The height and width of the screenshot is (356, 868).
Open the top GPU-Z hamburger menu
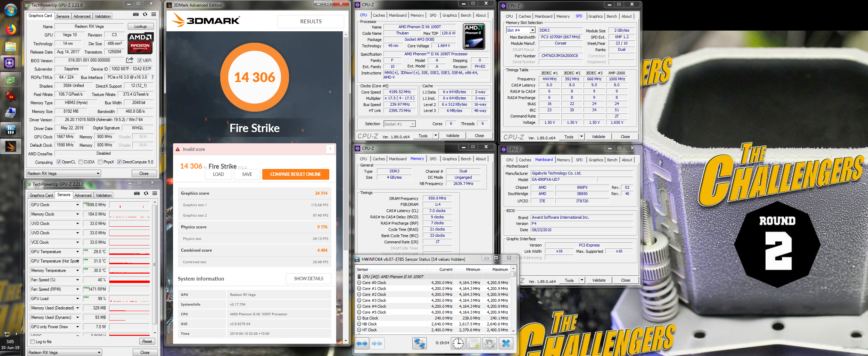click(154, 15)
